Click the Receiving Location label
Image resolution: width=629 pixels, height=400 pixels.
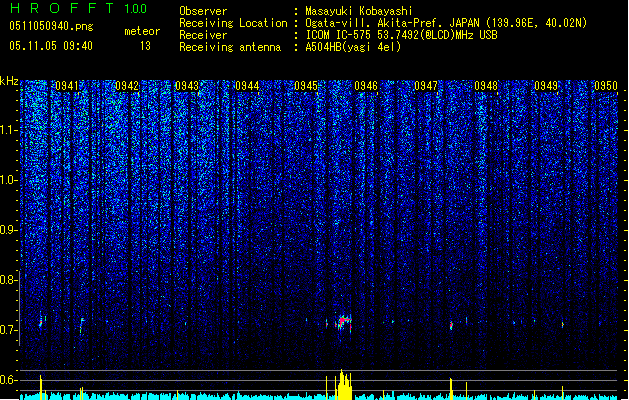[x=233, y=23]
